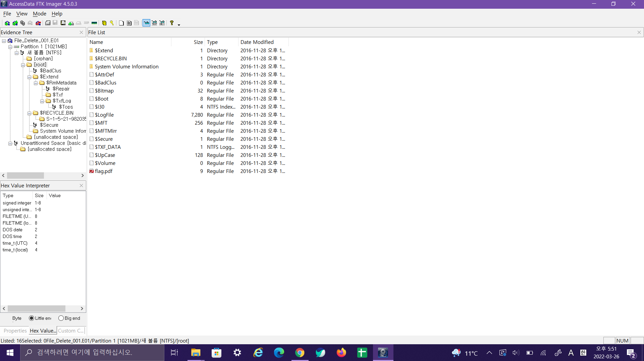Viewport: 644px width, 361px height.
Task: Open the Image Mounting tool icon
Action: [x=22, y=23]
